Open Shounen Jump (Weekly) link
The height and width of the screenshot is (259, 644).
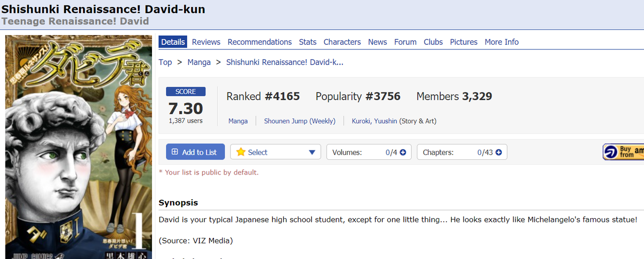(300, 121)
